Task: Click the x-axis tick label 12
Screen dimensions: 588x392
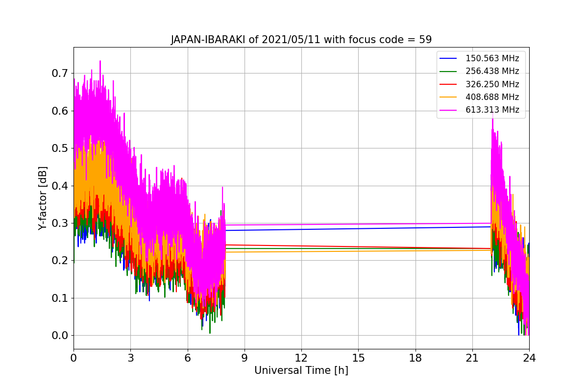Action: point(301,358)
